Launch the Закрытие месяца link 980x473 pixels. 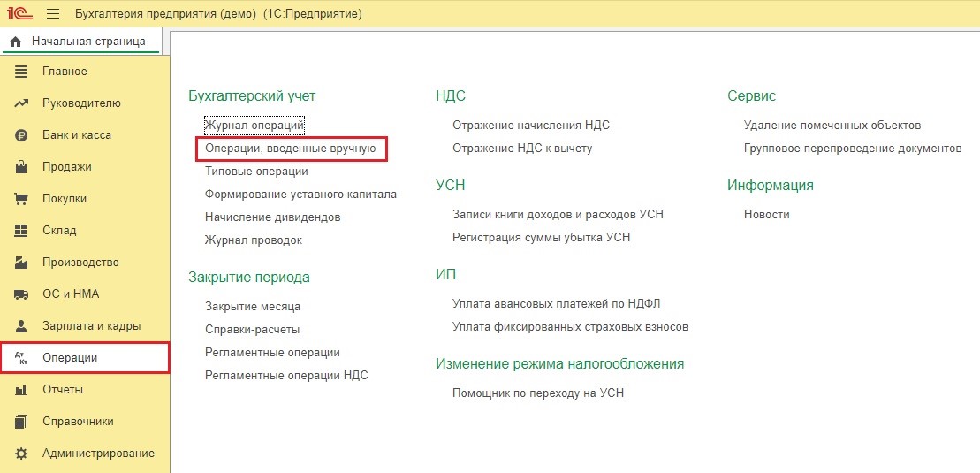[x=253, y=307]
